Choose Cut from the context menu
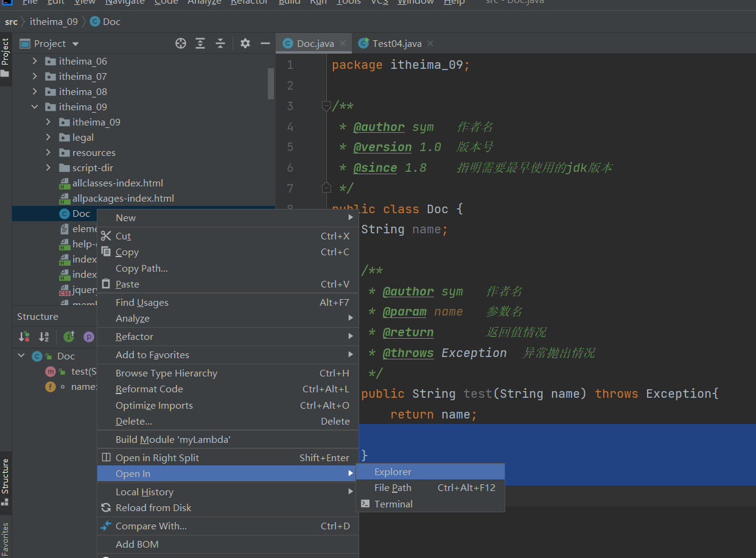 tap(228, 236)
